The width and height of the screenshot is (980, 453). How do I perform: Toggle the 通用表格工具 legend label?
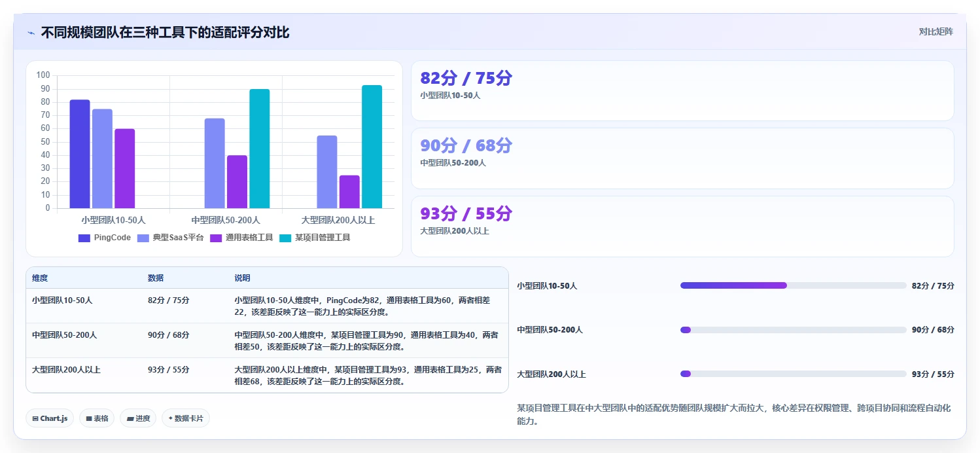click(x=249, y=238)
